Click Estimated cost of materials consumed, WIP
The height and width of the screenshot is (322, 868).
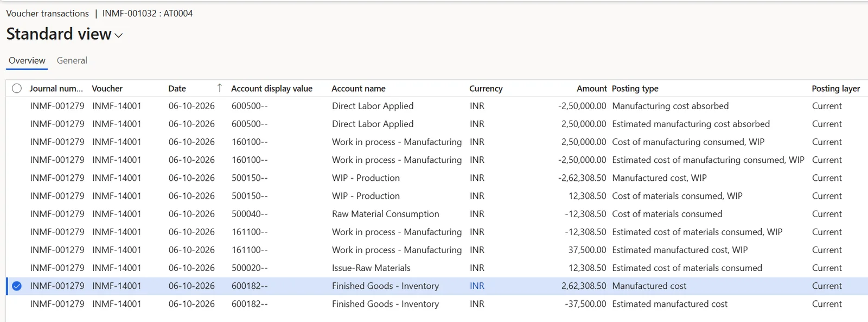coord(698,232)
